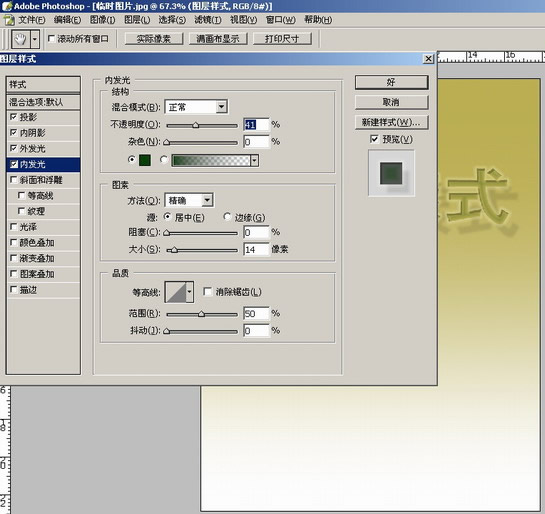Viewport: 545px width, 514px height.
Task: Enable the 光泽 effect checkbox
Action: [14, 227]
